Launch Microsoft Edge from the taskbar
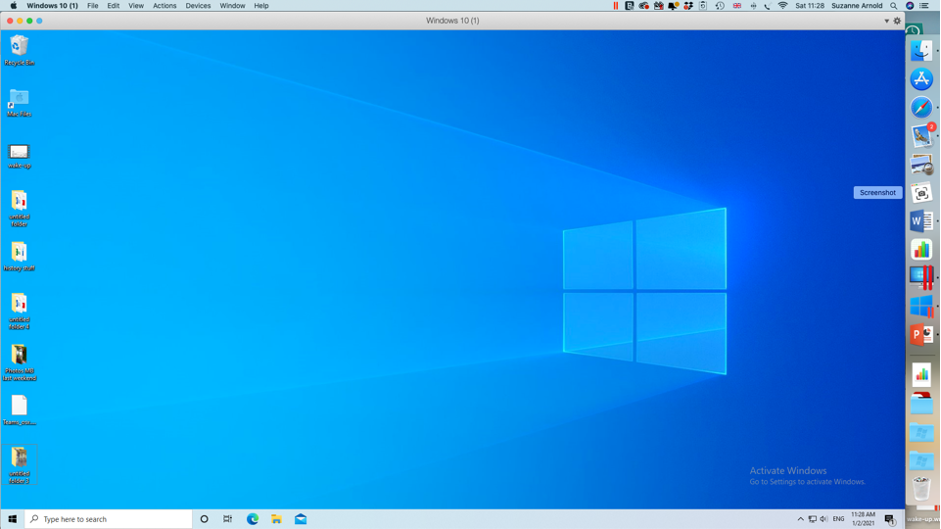Image resolution: width=941 pixels, height=529 pixels. (253, 519)
